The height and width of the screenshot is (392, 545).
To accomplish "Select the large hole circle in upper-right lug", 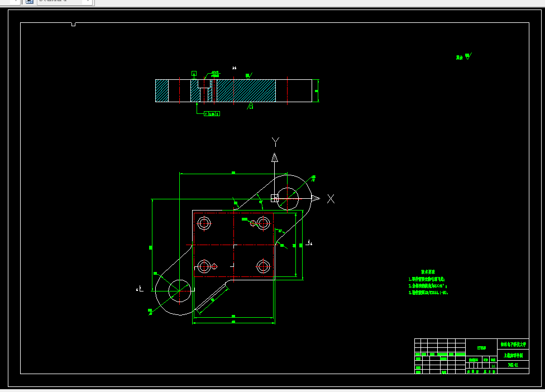I will [288, 199].
